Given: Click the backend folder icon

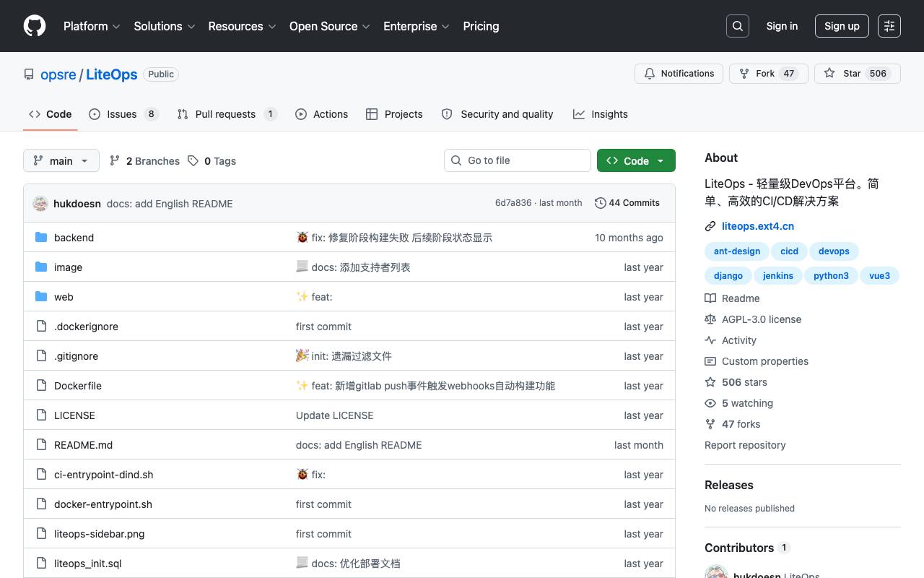Looking at the screenshot, I should click(41, 238).
